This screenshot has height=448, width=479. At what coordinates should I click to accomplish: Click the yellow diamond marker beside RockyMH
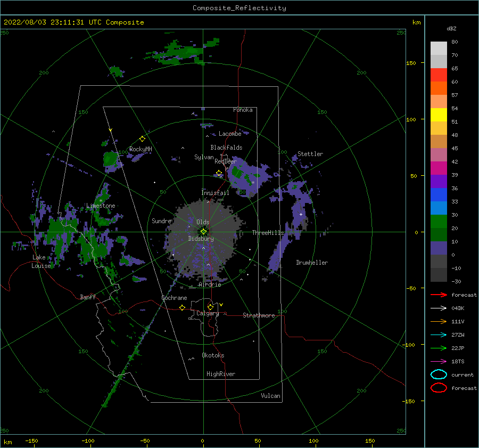(x=142, y=139)
